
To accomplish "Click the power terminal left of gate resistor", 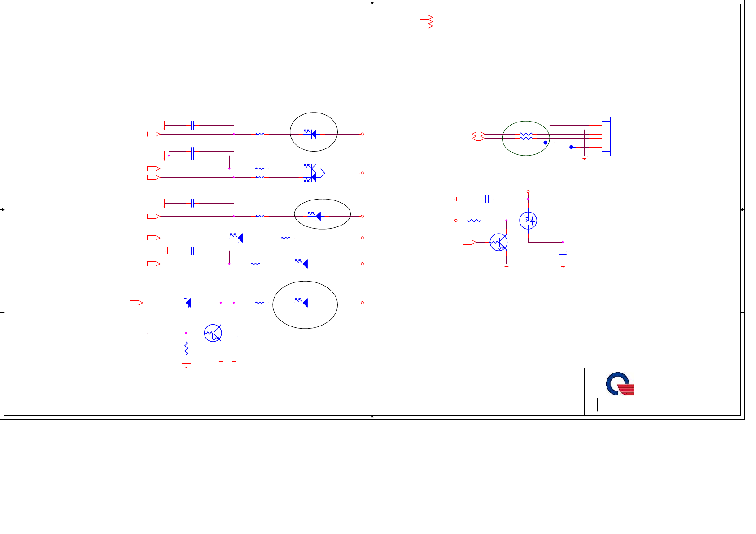I will (456, 221).
